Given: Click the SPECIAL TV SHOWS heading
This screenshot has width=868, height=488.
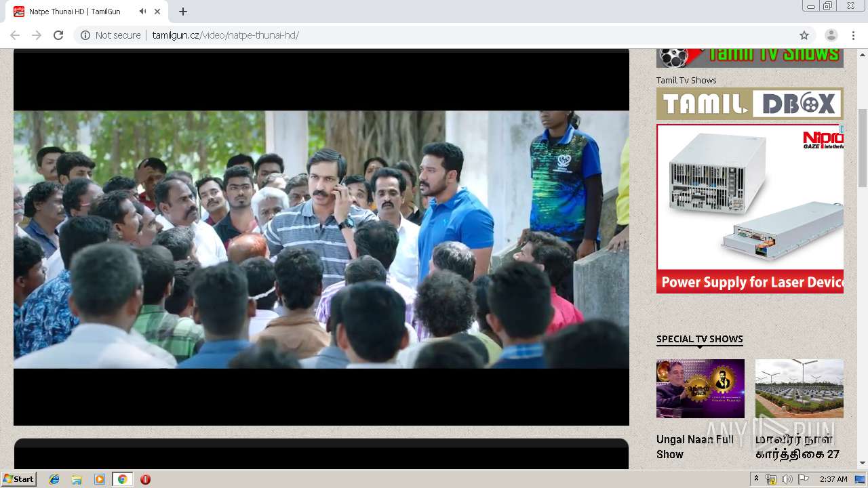Looking at the screenshot, I should (700, 339).
